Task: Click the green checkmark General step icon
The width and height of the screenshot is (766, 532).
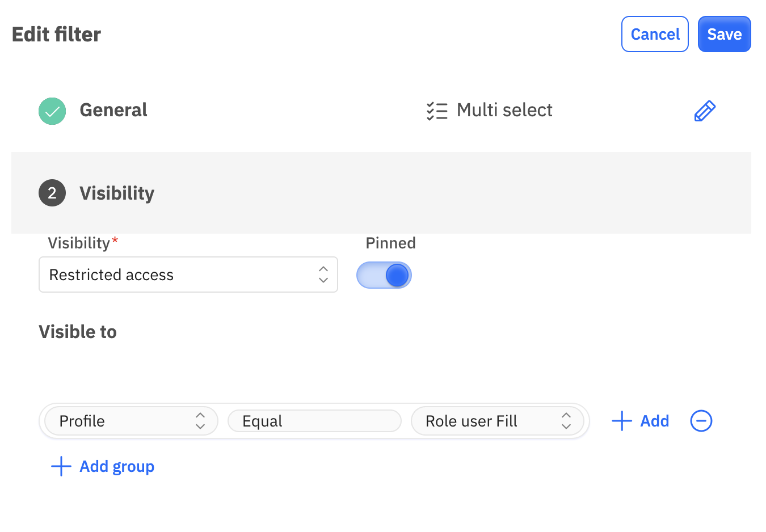Action: [52, 111]
